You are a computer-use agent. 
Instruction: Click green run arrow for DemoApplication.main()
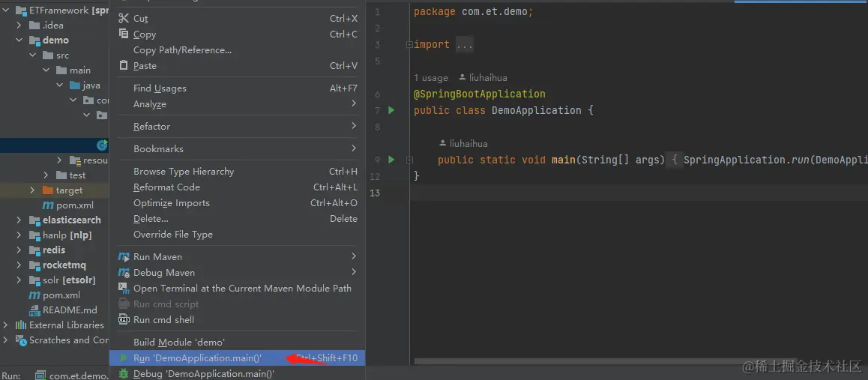124,358
